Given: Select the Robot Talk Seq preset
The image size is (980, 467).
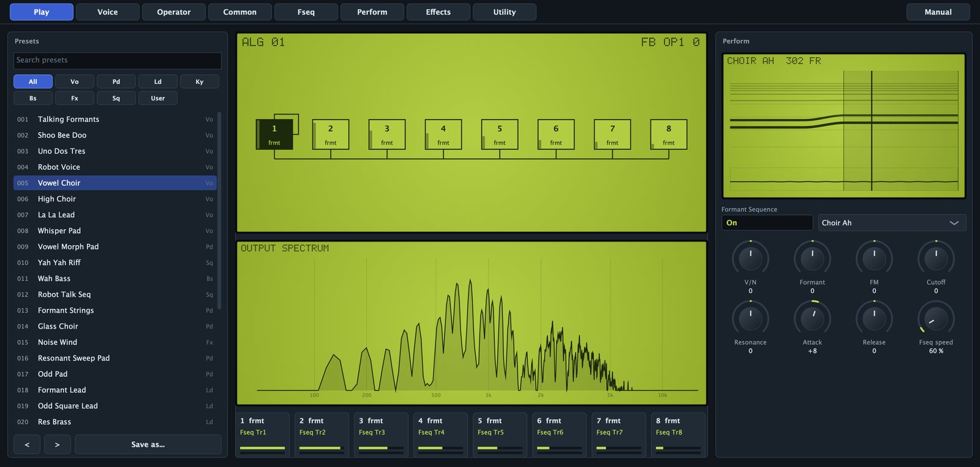Looking at the screenshot, I should [115, 294].
